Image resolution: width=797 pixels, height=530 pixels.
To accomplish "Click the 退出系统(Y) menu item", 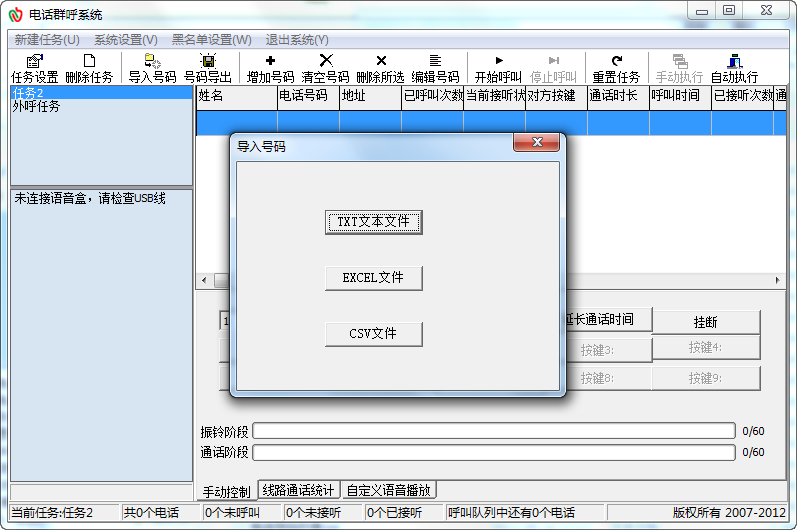I will [x=297, y=40].
